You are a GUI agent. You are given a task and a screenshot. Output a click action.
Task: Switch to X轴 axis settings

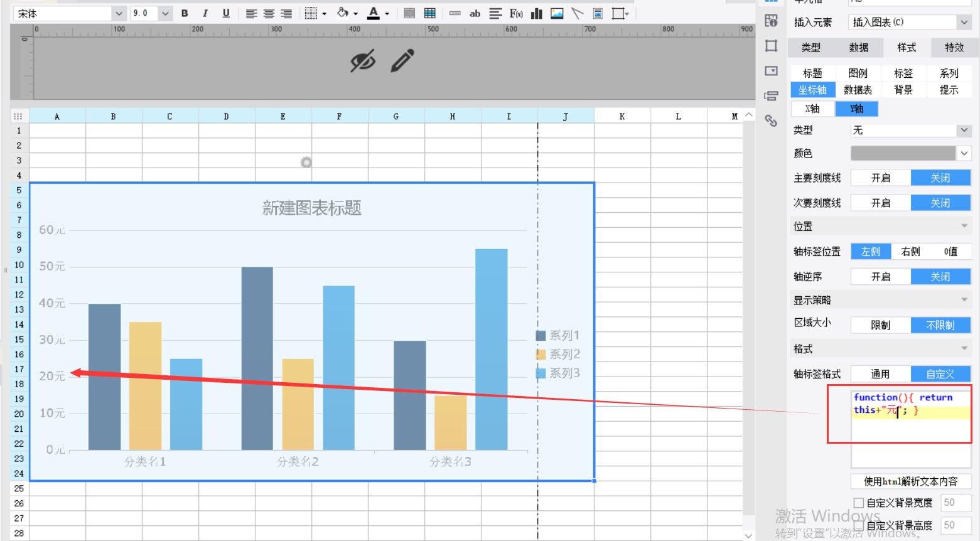(x=812, y=109)
